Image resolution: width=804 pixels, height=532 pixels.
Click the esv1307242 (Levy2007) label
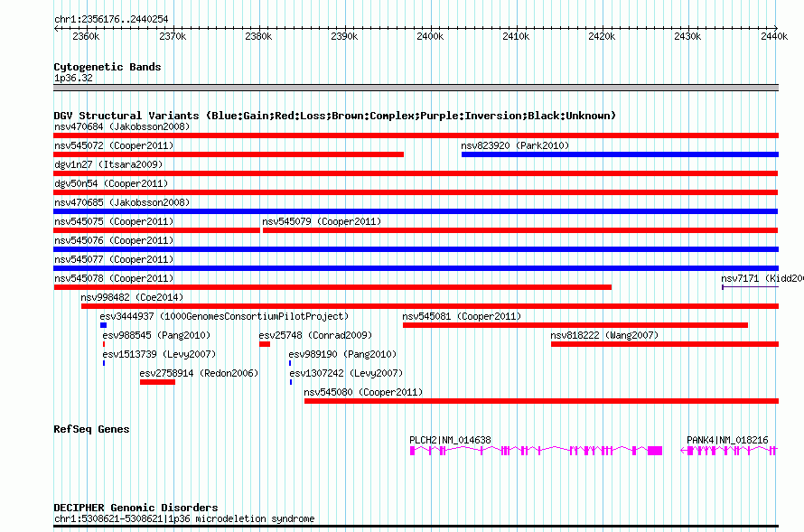[347, 373]
